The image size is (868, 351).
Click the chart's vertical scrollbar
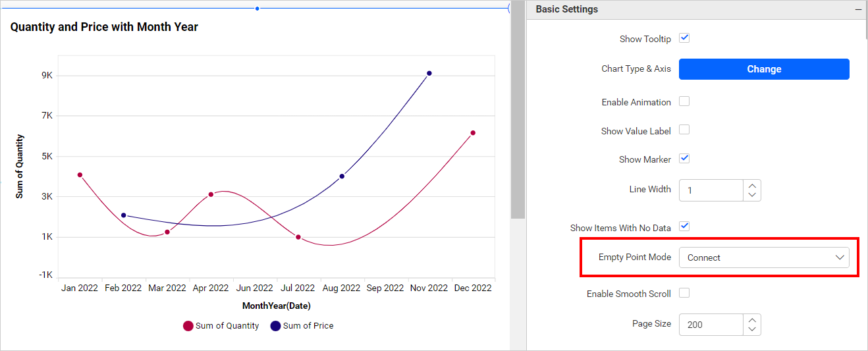518,112
